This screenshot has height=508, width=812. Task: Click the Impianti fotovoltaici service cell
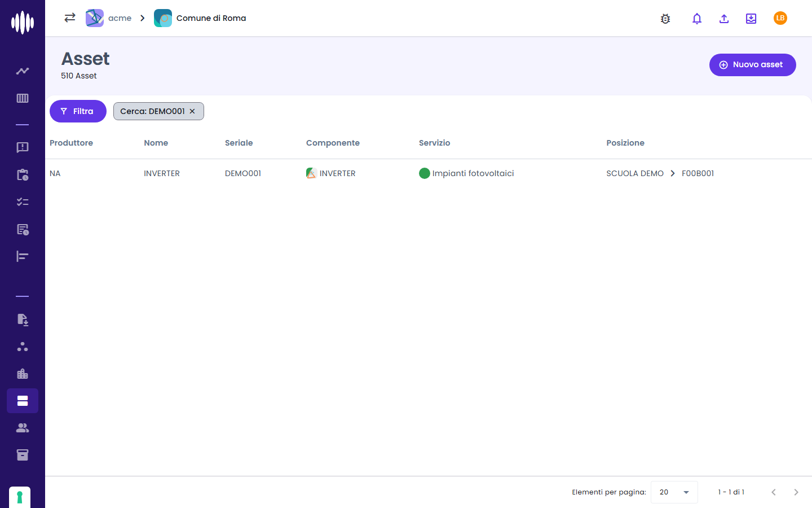point(466,173)
